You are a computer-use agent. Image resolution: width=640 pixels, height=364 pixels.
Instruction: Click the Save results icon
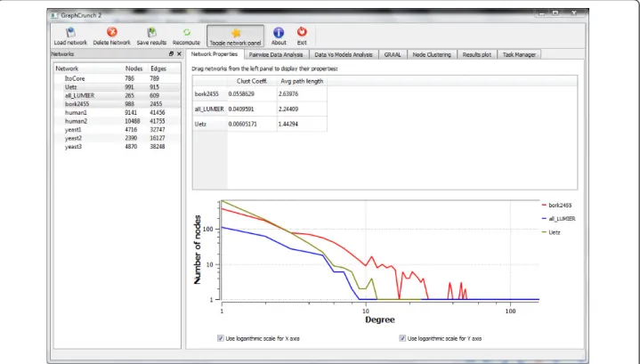[x=151, y=32]
